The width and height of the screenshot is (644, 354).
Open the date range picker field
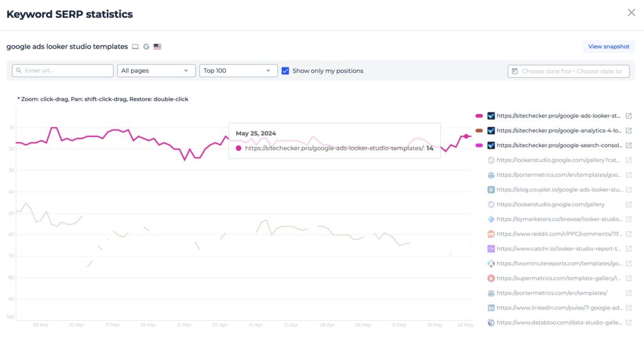569,71
